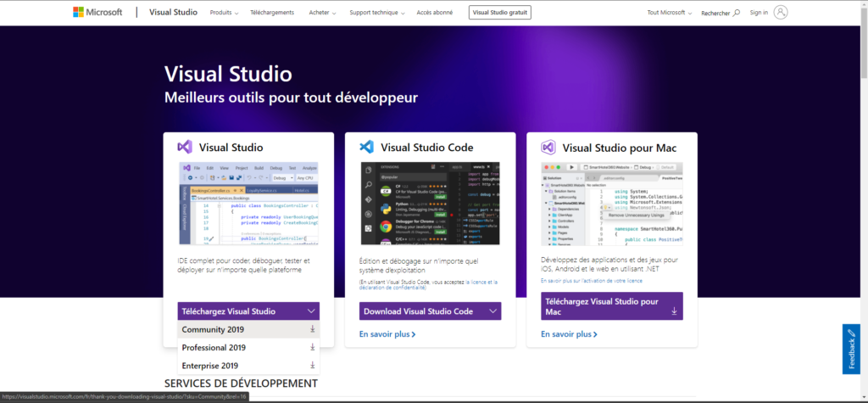Select Professional 2019 from the list

tap(248, 348)
